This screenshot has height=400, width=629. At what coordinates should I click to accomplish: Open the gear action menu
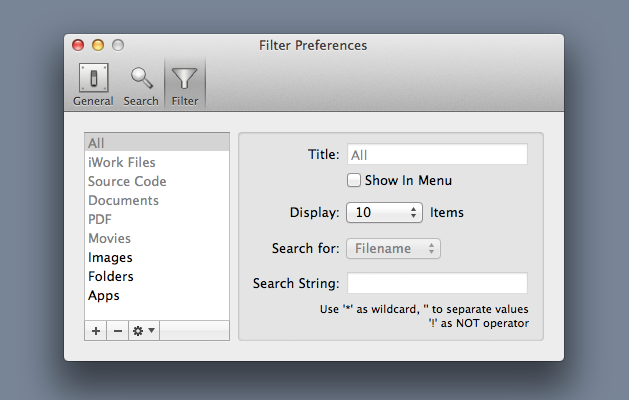point(144,330)
